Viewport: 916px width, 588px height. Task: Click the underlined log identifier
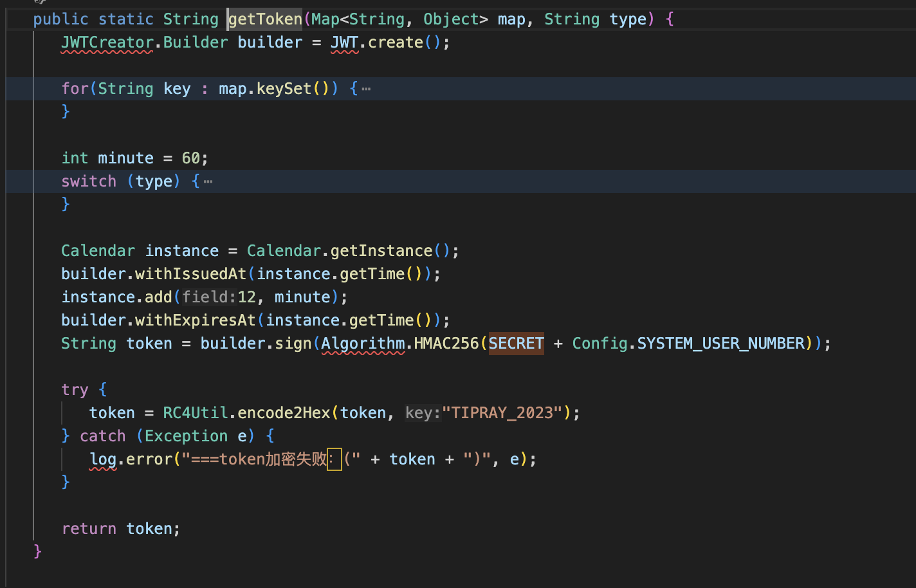point(103,459)
